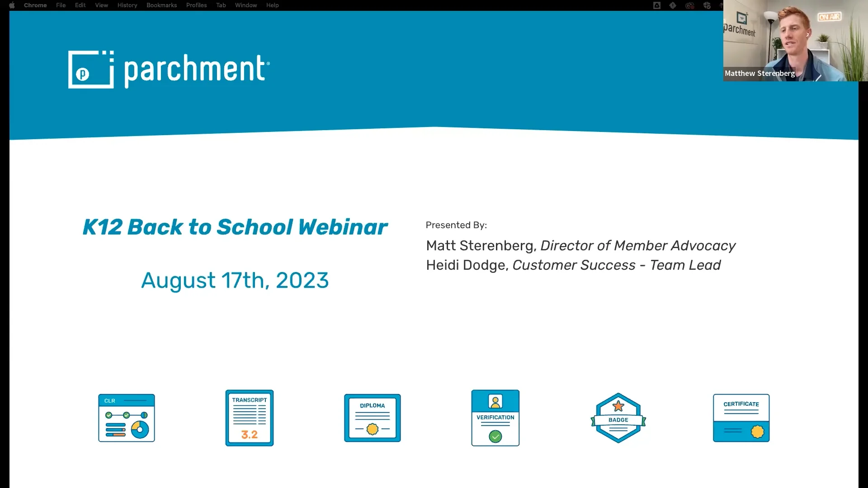The height and width of the screenshot is (488, 868).
Task: Click the diamond status icon in the menu bar
Action: point(673,5)
